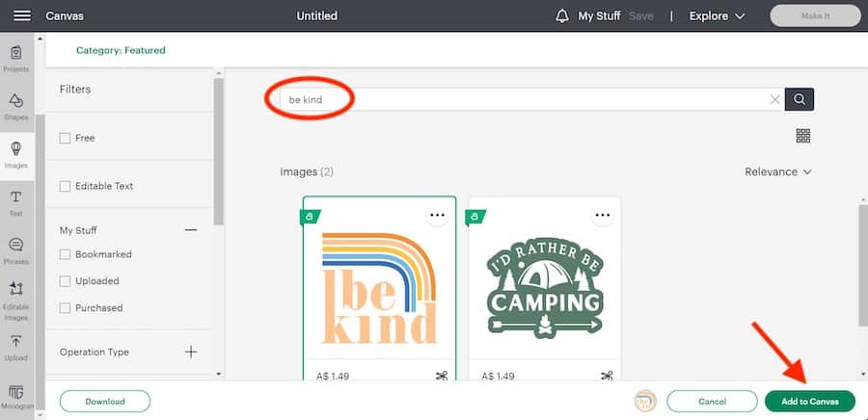Image resolution: width=868 pixels, height=420 pixels.
Task: Expand the Operation Type filter section
Action: click(x=191, y=352)
